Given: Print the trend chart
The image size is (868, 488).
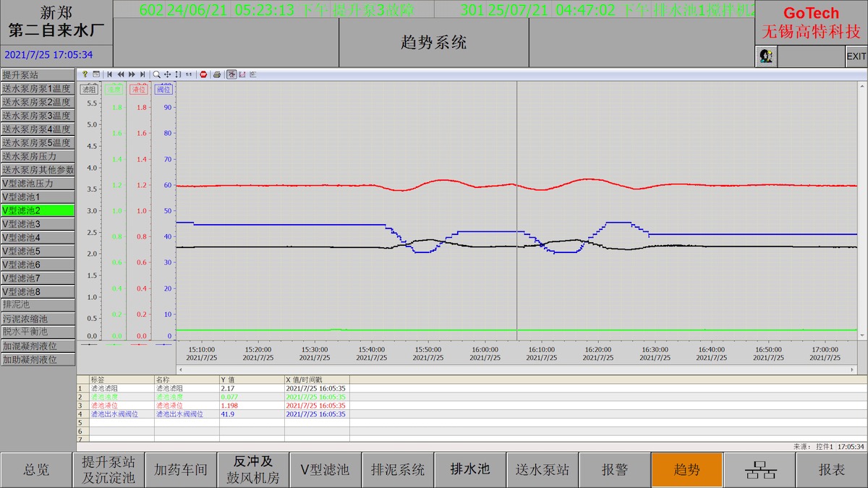Looking at the screenshot, I should [217, 74].
